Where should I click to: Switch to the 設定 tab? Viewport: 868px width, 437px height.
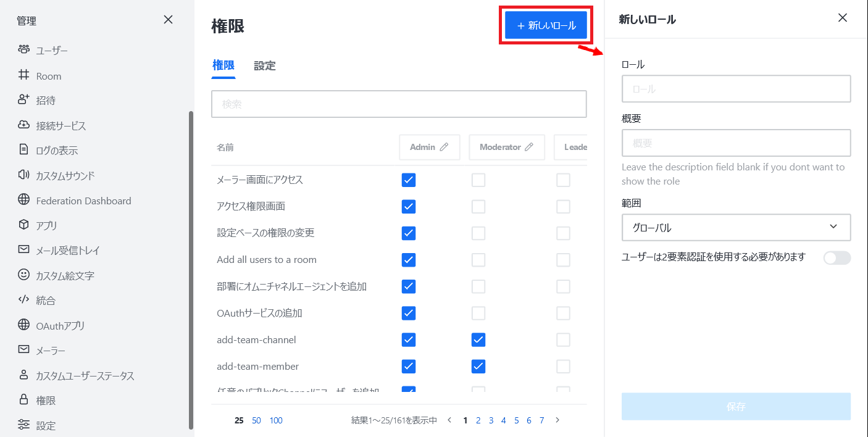coord(264,65)
